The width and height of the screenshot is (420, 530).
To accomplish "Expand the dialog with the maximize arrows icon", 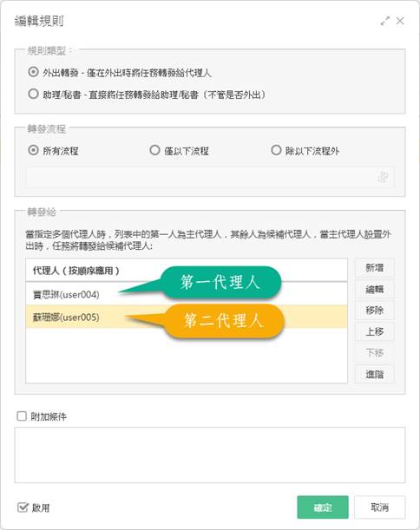I will coord(384,21).
